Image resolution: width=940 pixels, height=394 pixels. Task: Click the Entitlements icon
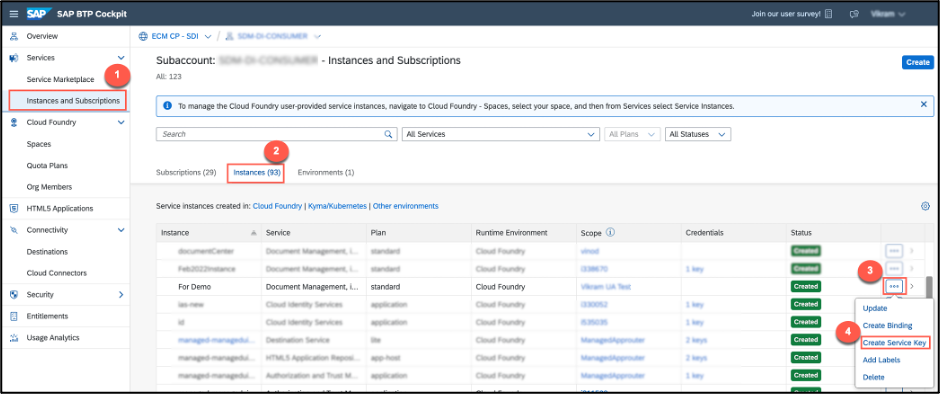click(x=14, y=316)
